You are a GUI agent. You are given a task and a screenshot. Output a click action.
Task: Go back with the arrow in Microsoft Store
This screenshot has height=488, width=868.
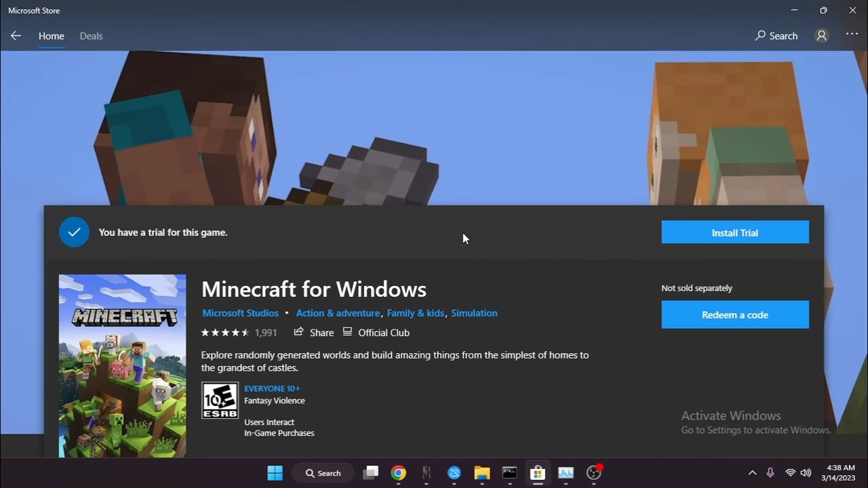16,36
